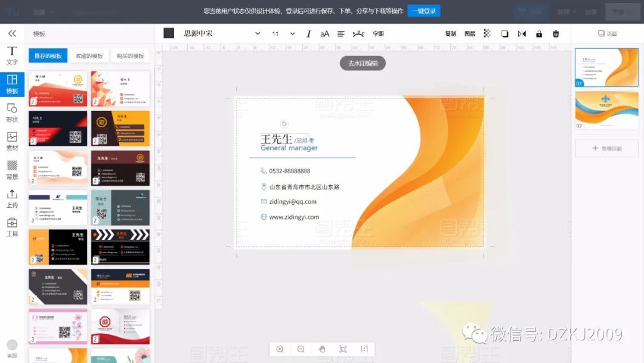The height and width of the screenshot is (363, 644).
Task: Click the trash delete icon in toolbar
Action: tap(556, 34)
